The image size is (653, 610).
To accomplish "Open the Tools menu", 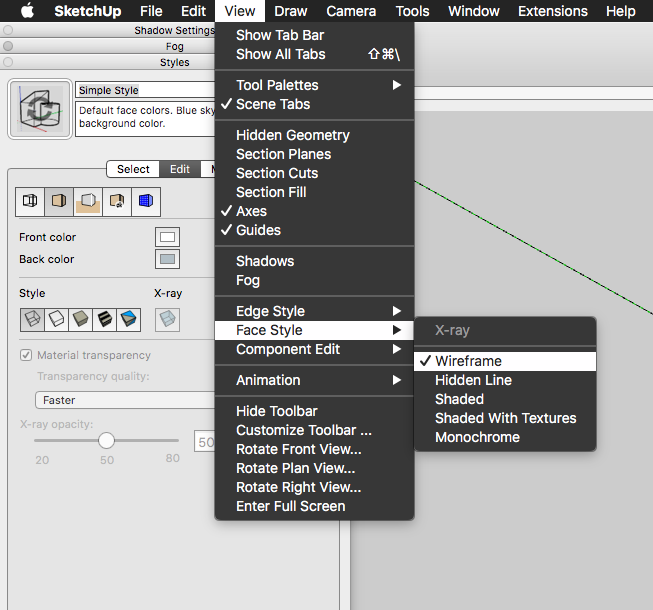I will (x=412, y=11).
